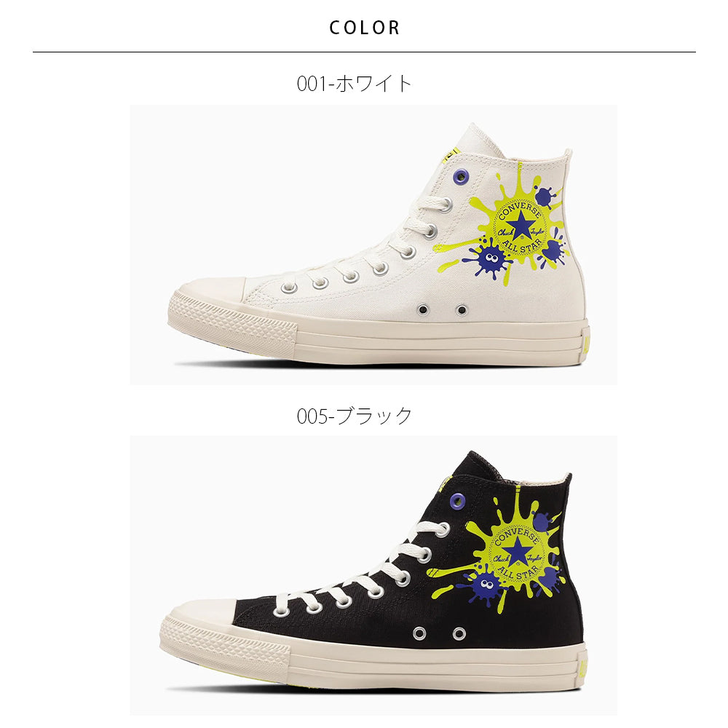Select the 001-ホワイト color label
This screenshot has width=728, height=728.
[x=355, y=84]
